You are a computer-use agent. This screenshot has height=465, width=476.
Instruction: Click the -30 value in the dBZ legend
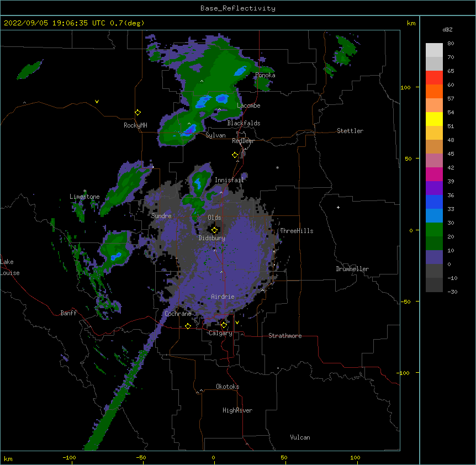(x=452, y=292)
